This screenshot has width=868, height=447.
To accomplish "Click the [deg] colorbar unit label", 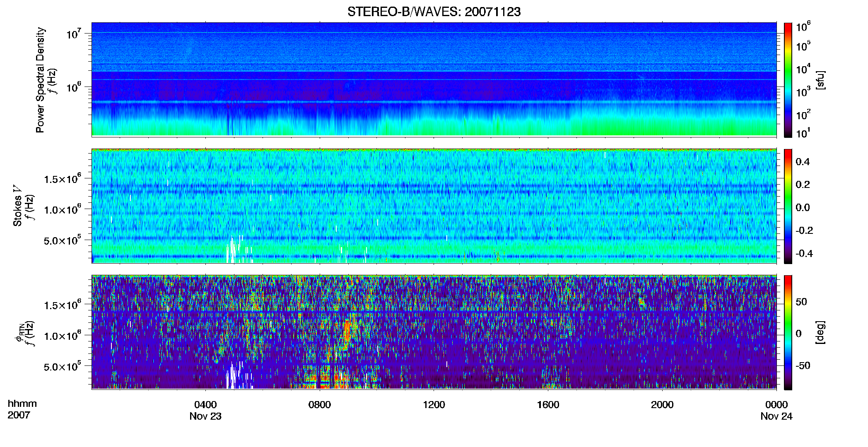I will click(821, 332).
